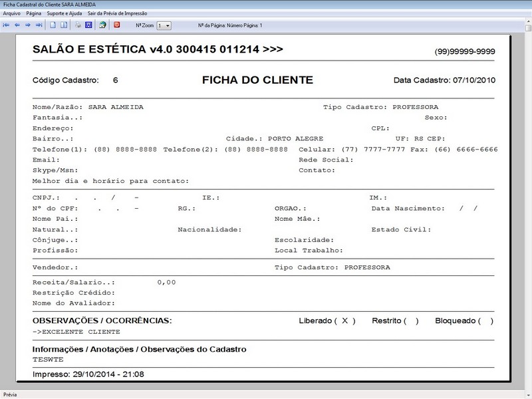Click the globe export icon in toolbar
Viewport: 532px width, 399px height.
[x=102, y=25]
